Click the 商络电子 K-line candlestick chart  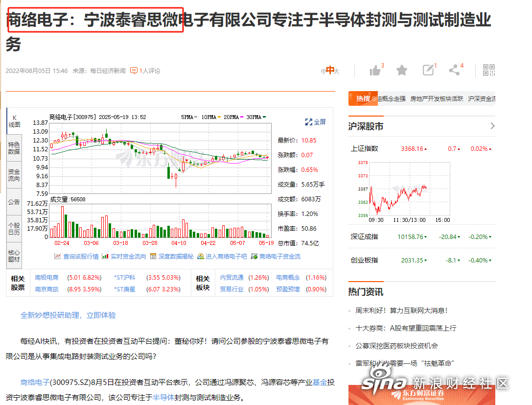pyautogui.click(x=161, y=158)
